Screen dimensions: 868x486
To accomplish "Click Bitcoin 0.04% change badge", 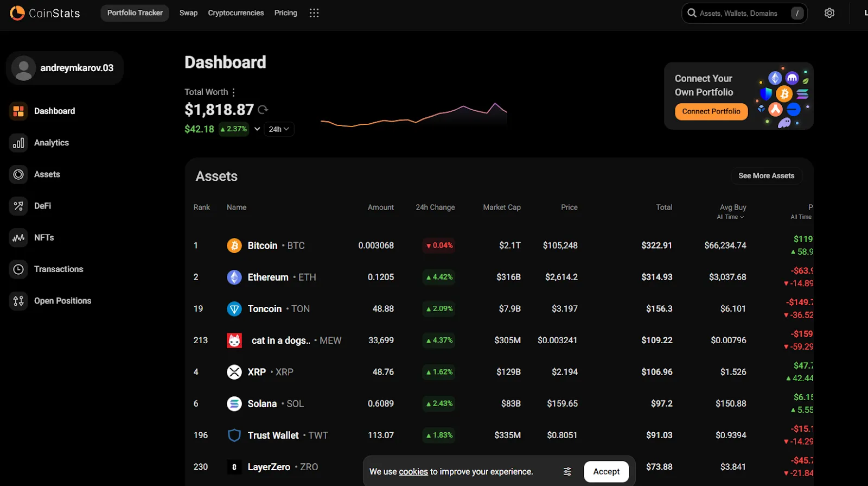I will [439, 245].
